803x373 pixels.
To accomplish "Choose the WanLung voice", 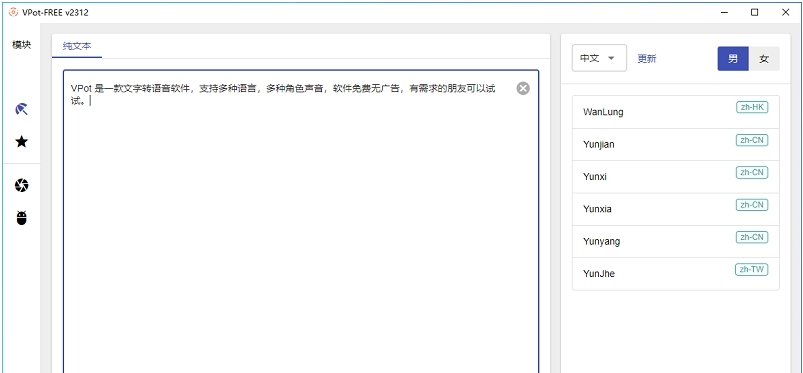I will point(675,112).
